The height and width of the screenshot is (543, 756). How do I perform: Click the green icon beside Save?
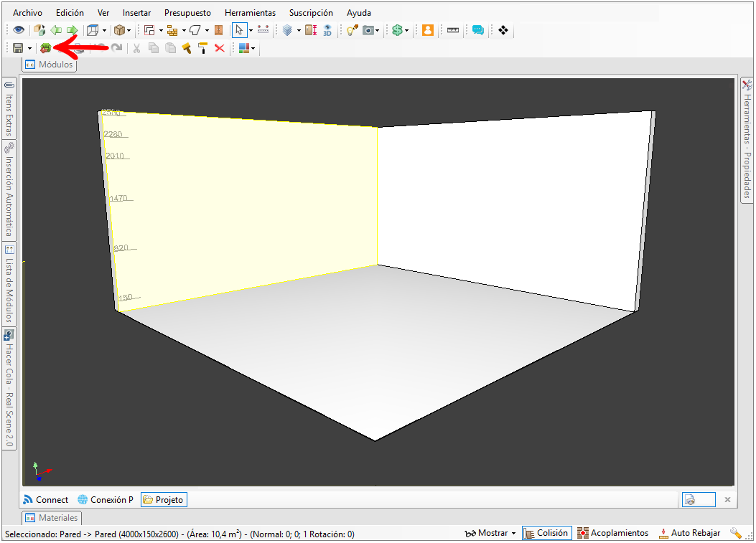(x=46, y=48)
